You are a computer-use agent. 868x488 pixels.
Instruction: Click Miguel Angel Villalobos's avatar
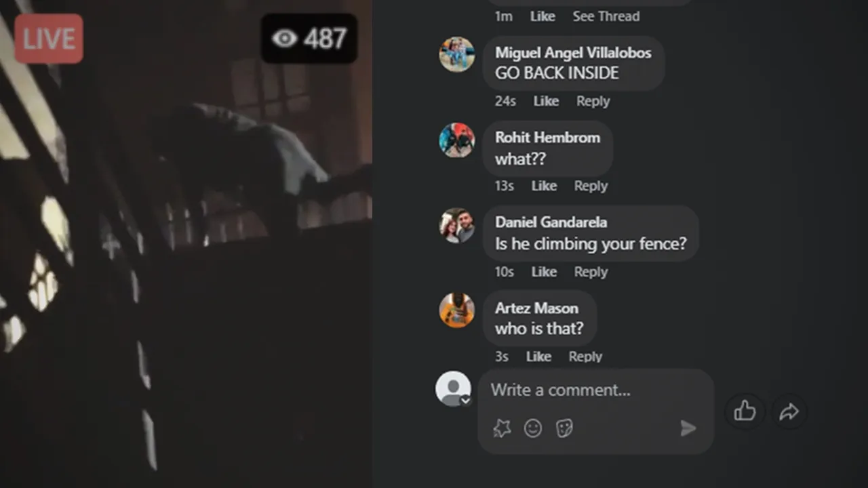[x=456, y=54]
